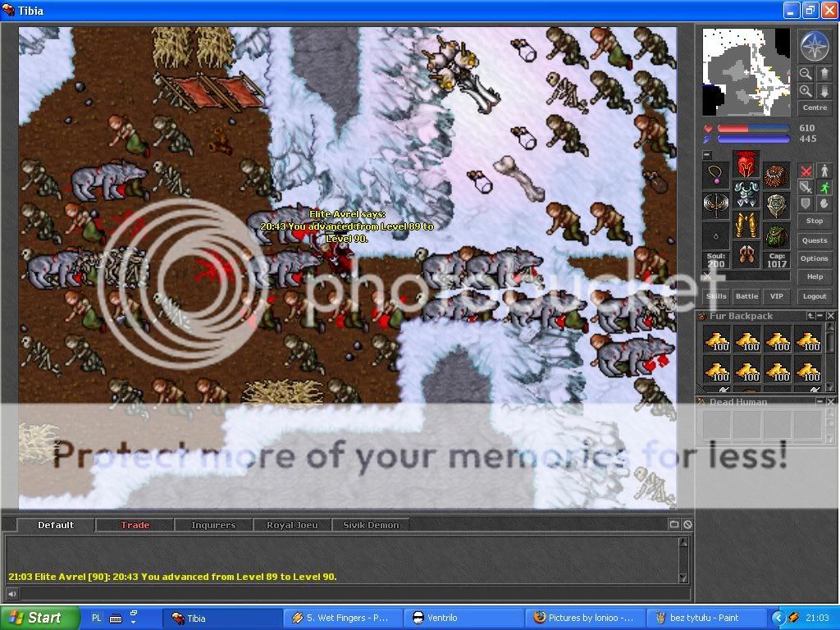The width and height of the screenshot is (840, 630).
Task: Toggle the Skills window
Action: coord(716,296)
